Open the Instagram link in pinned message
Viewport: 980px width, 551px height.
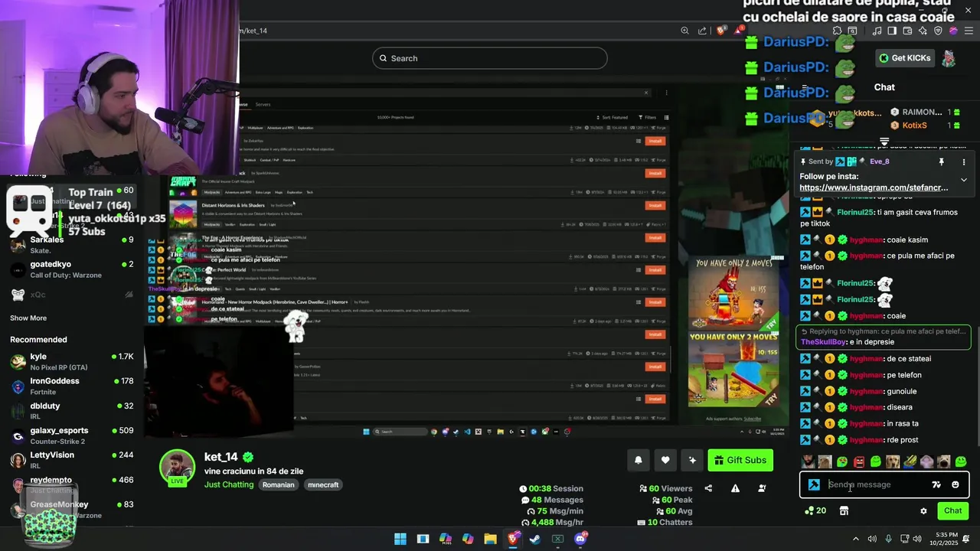click(x=874, y=187)
